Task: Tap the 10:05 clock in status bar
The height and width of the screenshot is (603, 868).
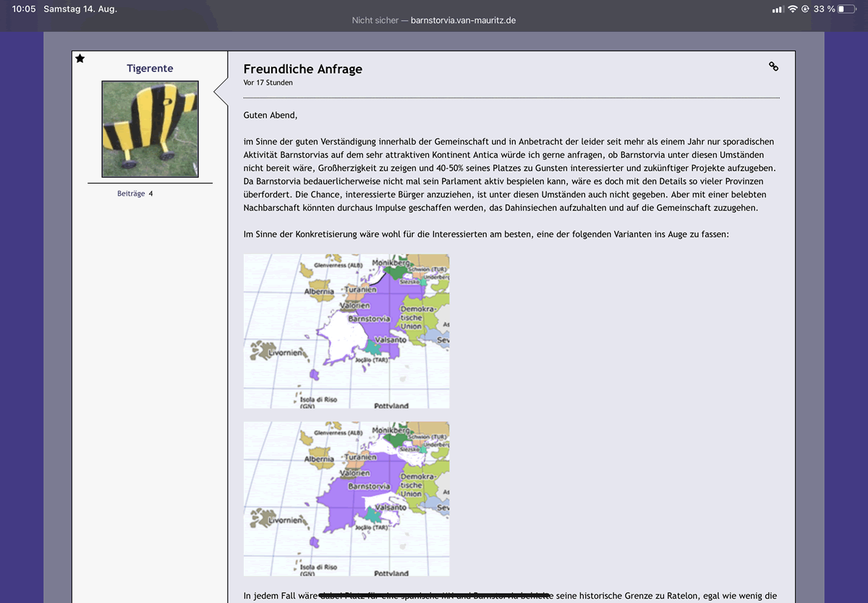Action: (x=24, y=9)
